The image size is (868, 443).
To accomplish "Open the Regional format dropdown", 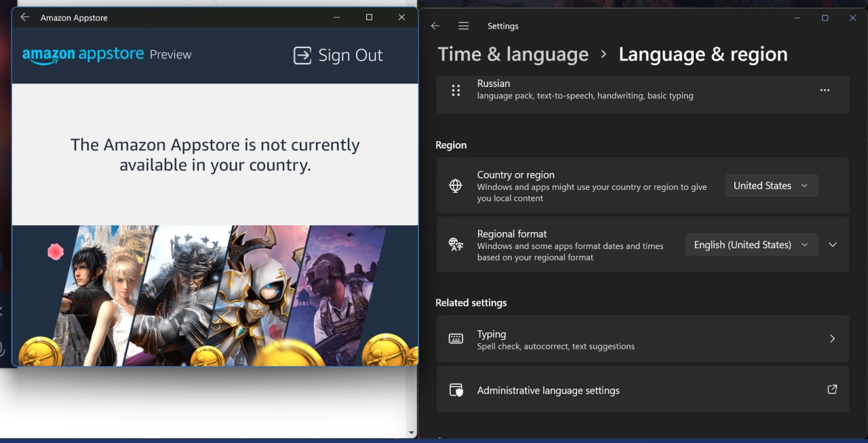I will (x=752, y=245).
